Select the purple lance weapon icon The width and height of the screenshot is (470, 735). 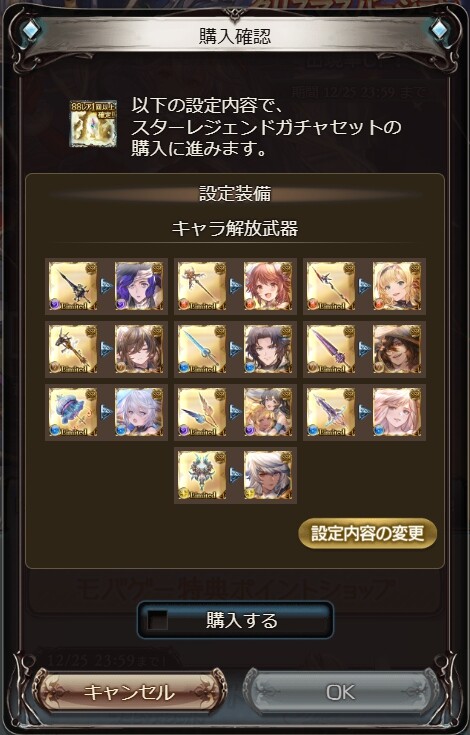click(x=331, y=349)
